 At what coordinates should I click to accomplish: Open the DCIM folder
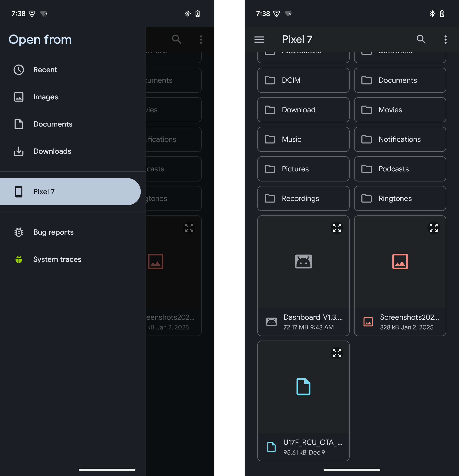tap(303, 80)
